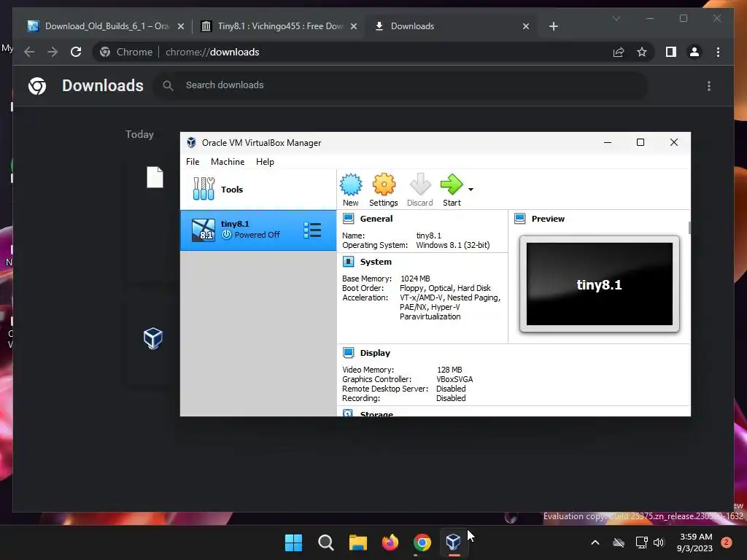This screenshot has width=747, height=560.
Task: Open the Chrome profile icon
Action: click(694, 52)
